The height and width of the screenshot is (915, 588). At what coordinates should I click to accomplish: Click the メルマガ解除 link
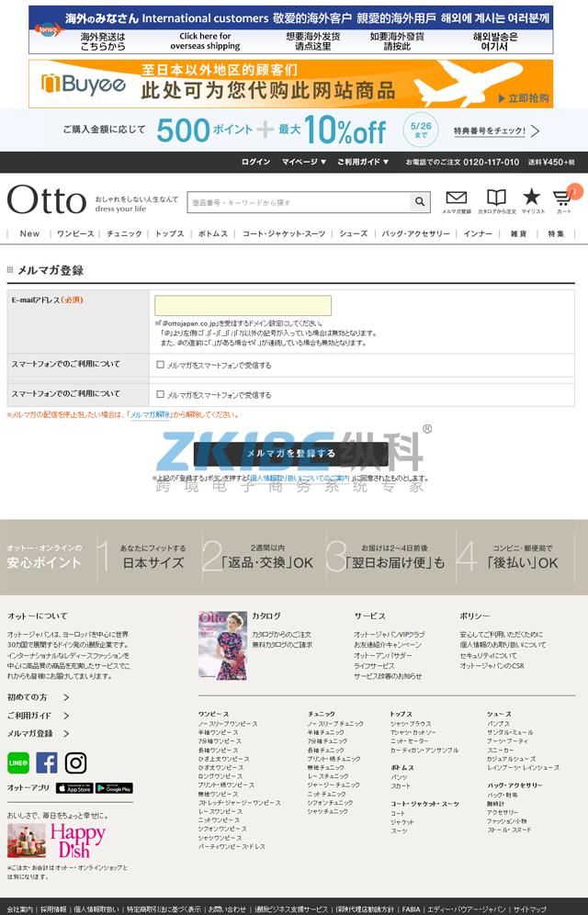[x=150, y=415]
